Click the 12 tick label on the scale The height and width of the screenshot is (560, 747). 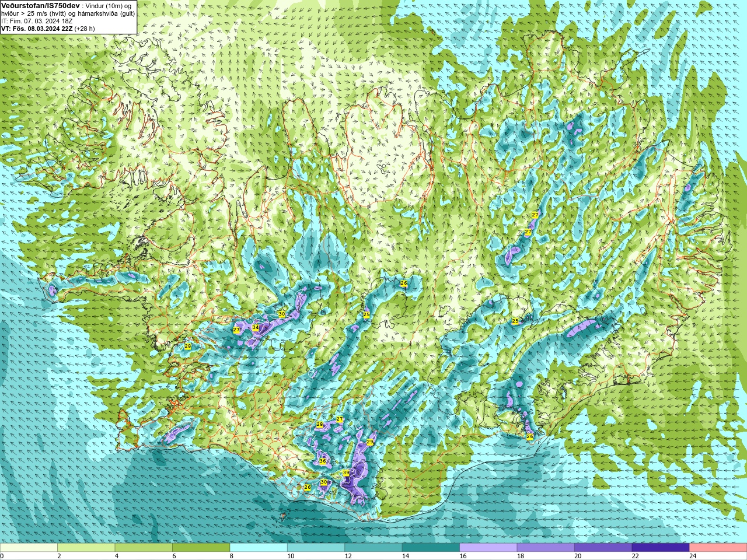click(348, 556)
